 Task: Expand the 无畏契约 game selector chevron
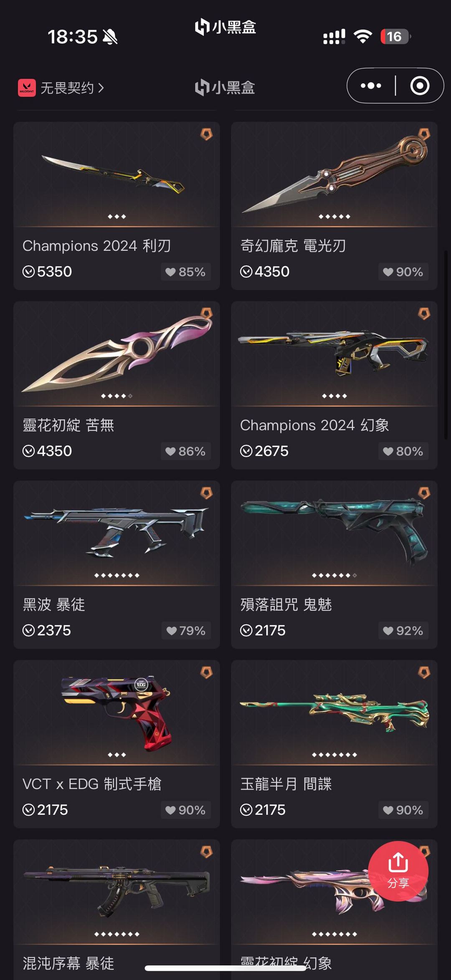tap(101, 88)
